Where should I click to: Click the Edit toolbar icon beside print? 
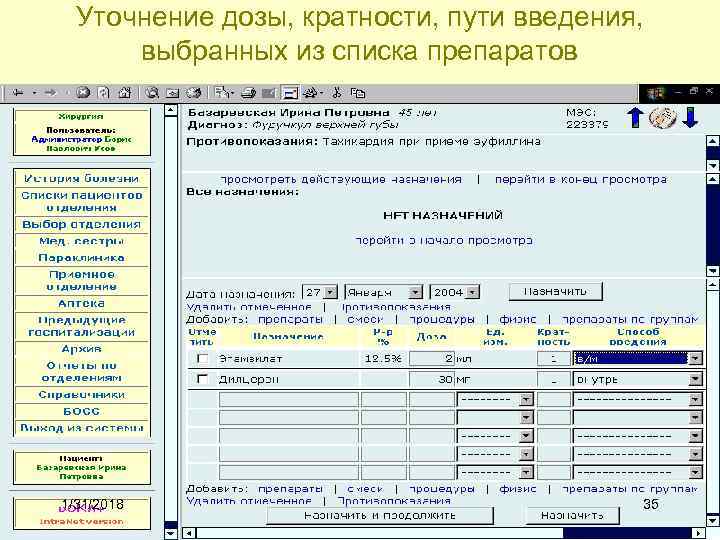coord(269,93)
